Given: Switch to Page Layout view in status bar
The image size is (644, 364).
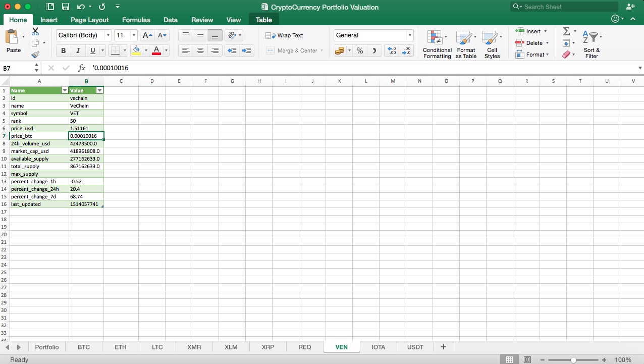Looking at the screenshot, I should (527, 359).
